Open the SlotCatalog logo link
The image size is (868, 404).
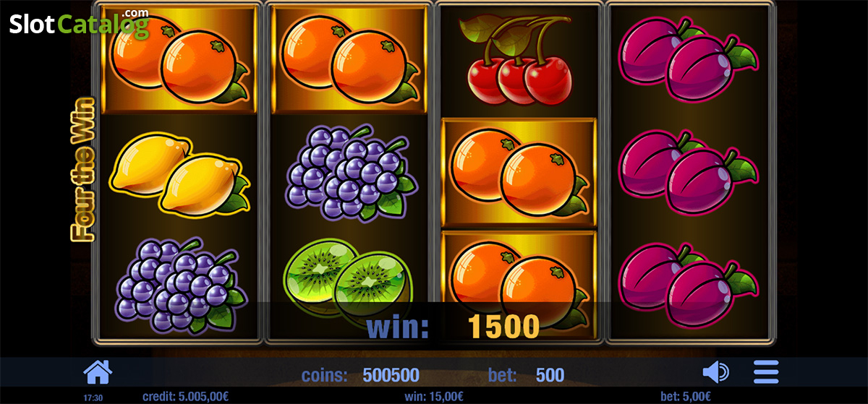79,24
